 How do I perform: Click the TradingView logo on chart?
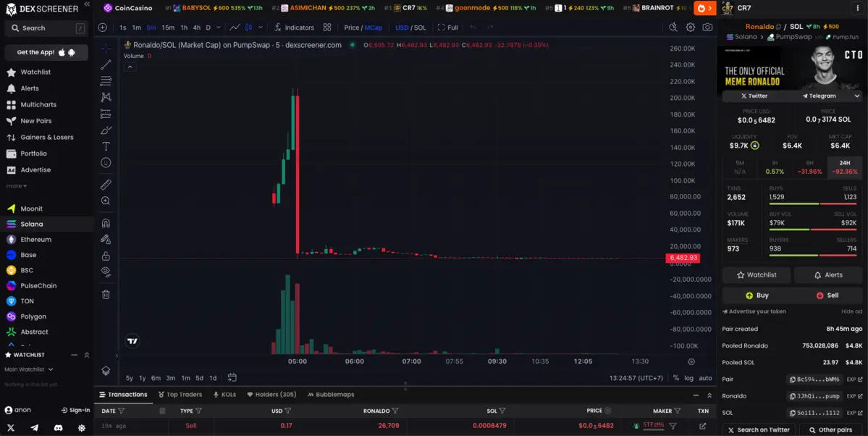(132, 341)
